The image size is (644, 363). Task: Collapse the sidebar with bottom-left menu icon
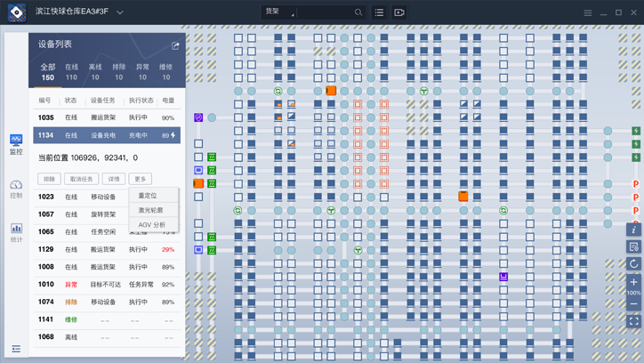(x=16, y=349)
